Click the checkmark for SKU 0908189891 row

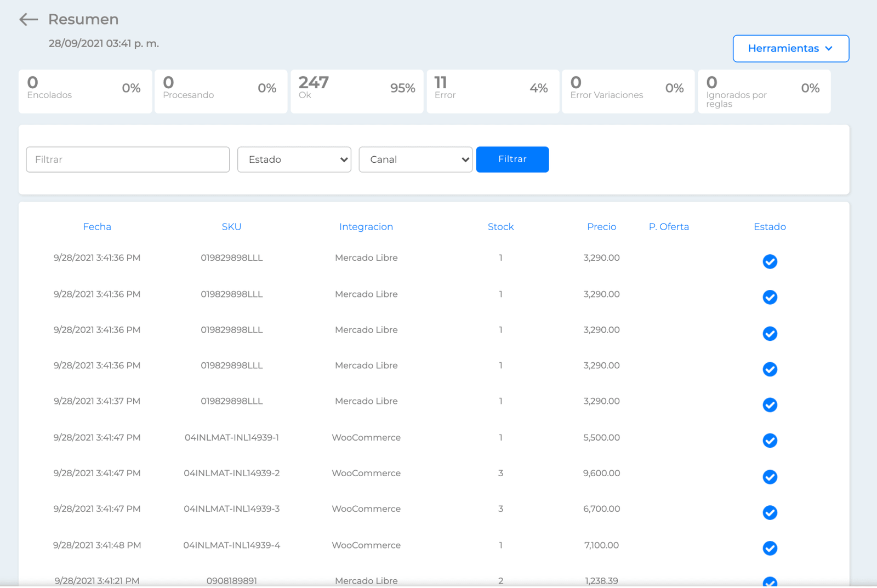(x=770, y=582)
